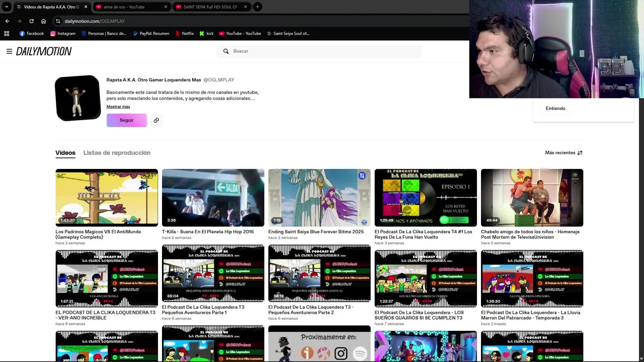Click title 'La Lluvia Marron Del Patriarcado - Temporada 3'

click(531, 315)
